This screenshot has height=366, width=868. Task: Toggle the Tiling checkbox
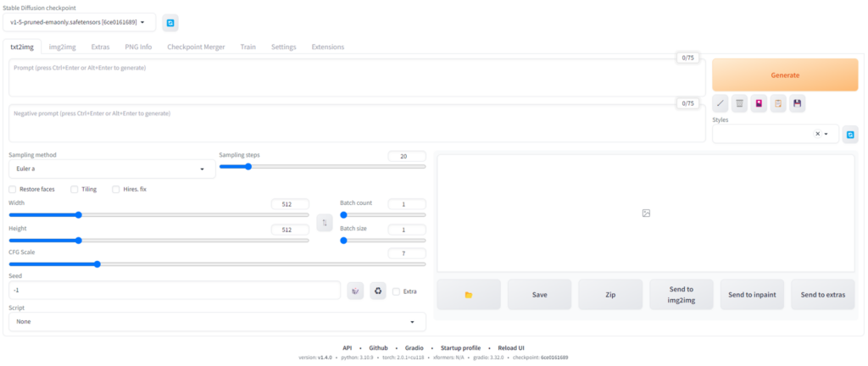(75, 189)
